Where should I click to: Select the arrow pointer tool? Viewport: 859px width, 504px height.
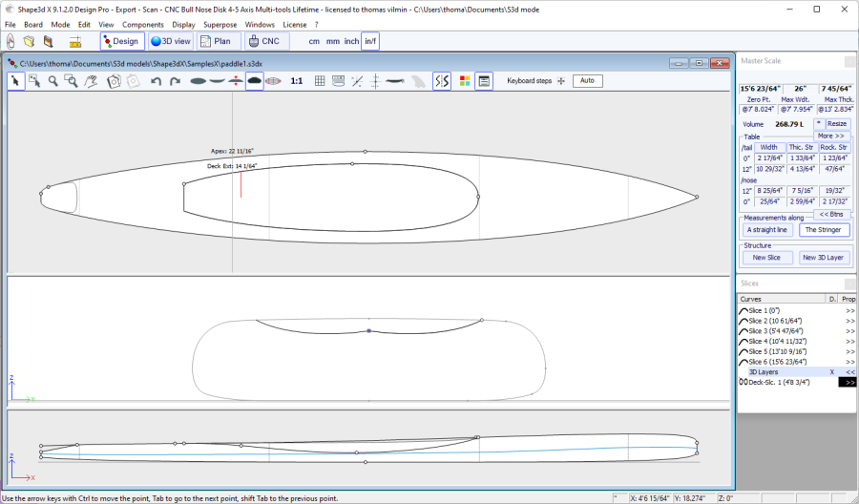point(16,81)
